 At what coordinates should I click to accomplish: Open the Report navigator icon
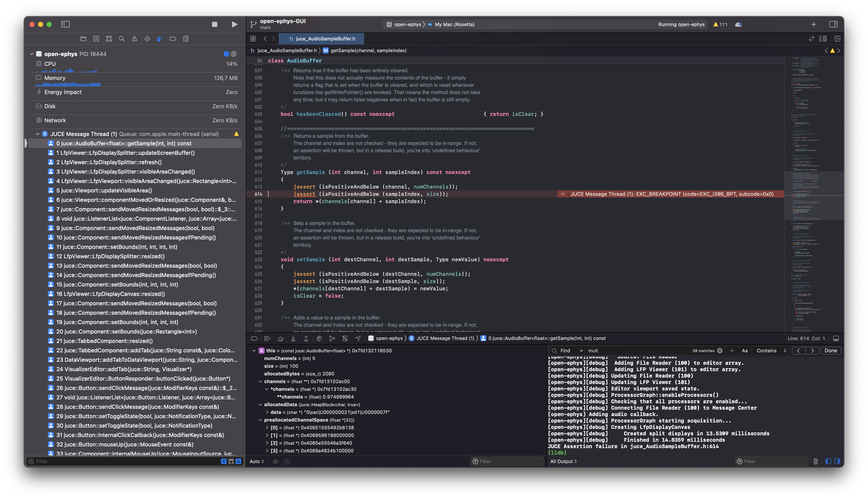[186, 39]
